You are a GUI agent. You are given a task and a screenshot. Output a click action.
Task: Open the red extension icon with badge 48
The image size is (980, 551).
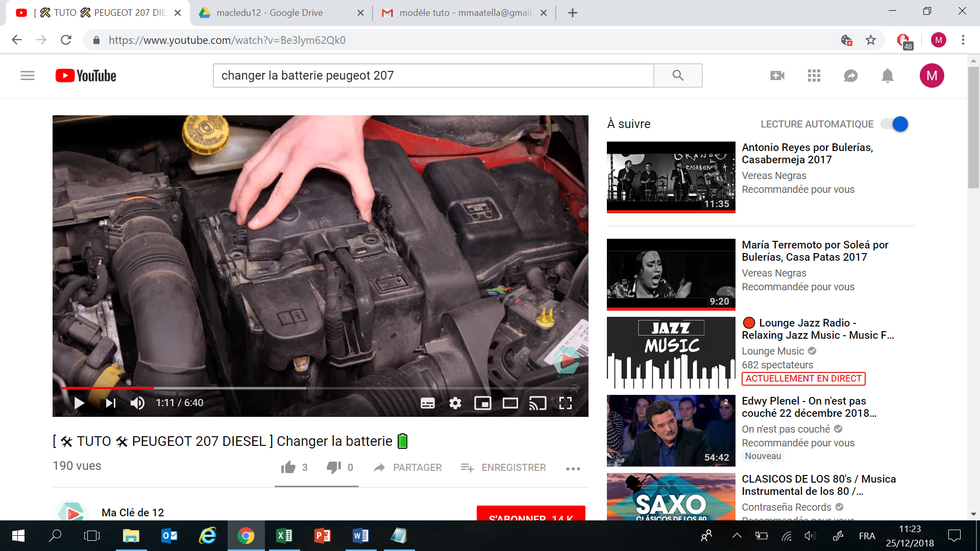pos(904,41)
